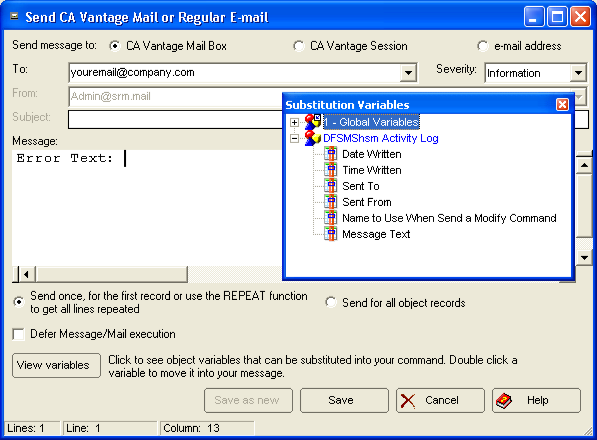Click the Global Variables tree node icon
This screenshot has width=597, height=440.
313,122
